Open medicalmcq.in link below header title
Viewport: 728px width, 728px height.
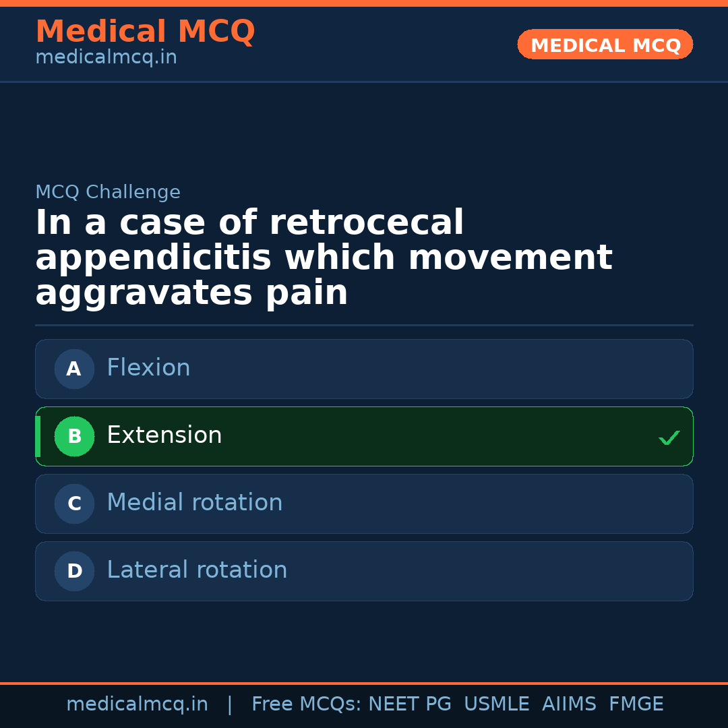[106, 57]
